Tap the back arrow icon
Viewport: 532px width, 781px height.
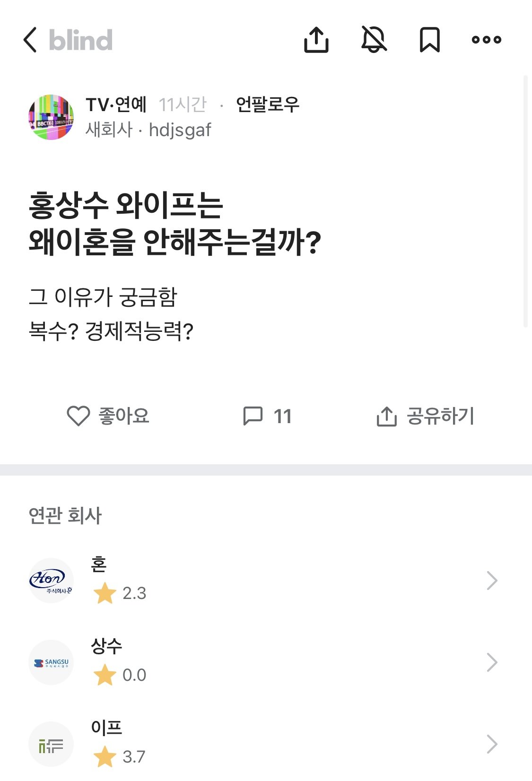point(30,40)
